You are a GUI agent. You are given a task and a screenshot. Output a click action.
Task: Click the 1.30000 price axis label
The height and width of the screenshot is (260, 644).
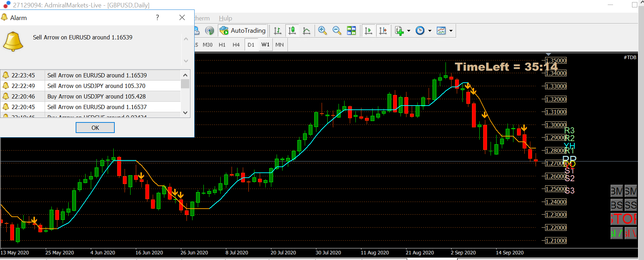click(x=556, y=125)
